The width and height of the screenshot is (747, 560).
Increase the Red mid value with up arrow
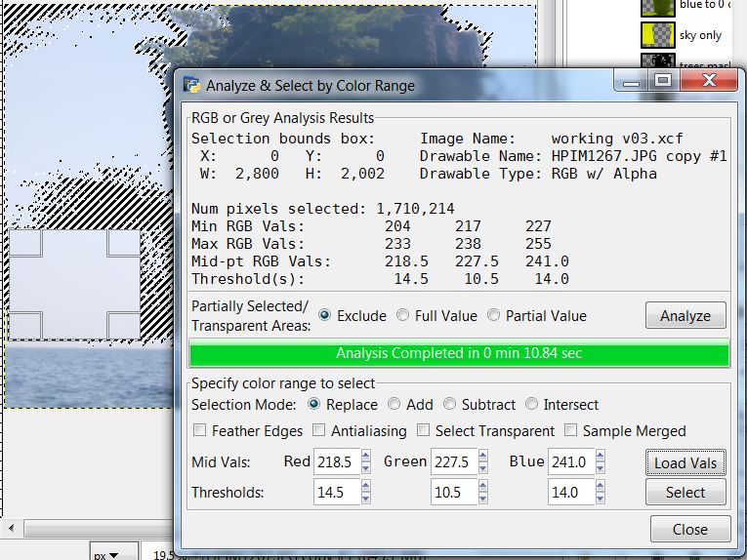pyautogui.click(x=365, y=457)
